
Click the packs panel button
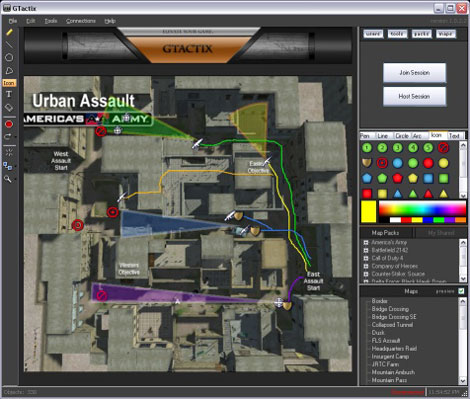422,34
